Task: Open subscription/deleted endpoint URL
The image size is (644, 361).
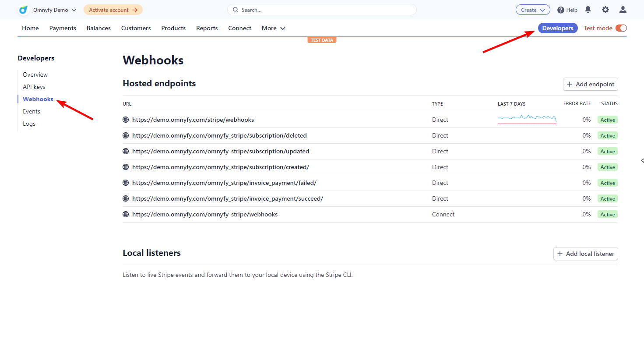Action: [219, 135]
